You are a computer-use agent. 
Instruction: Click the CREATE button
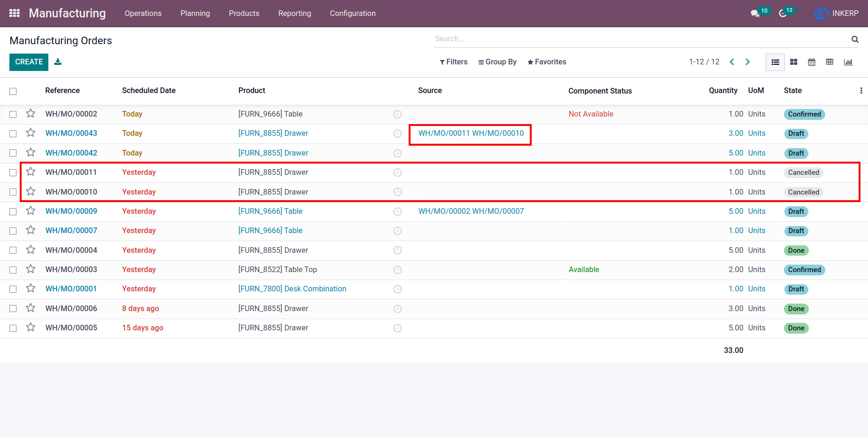pos(29,62)
